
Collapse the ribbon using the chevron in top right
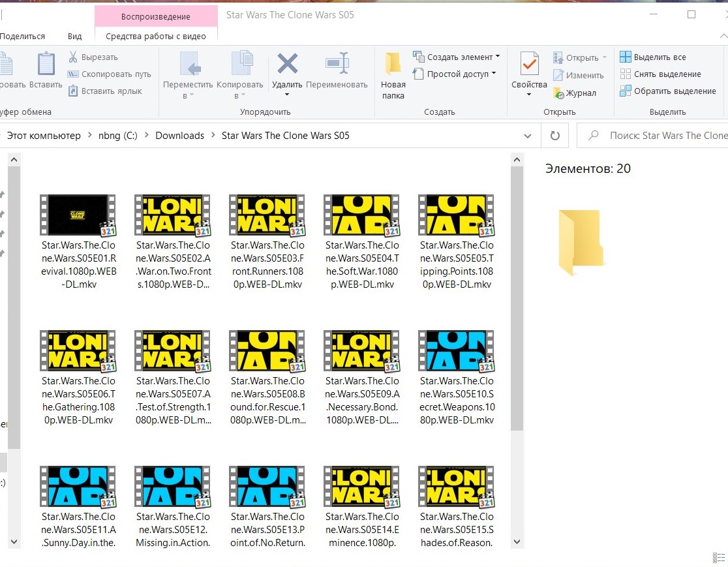point(723,37)
